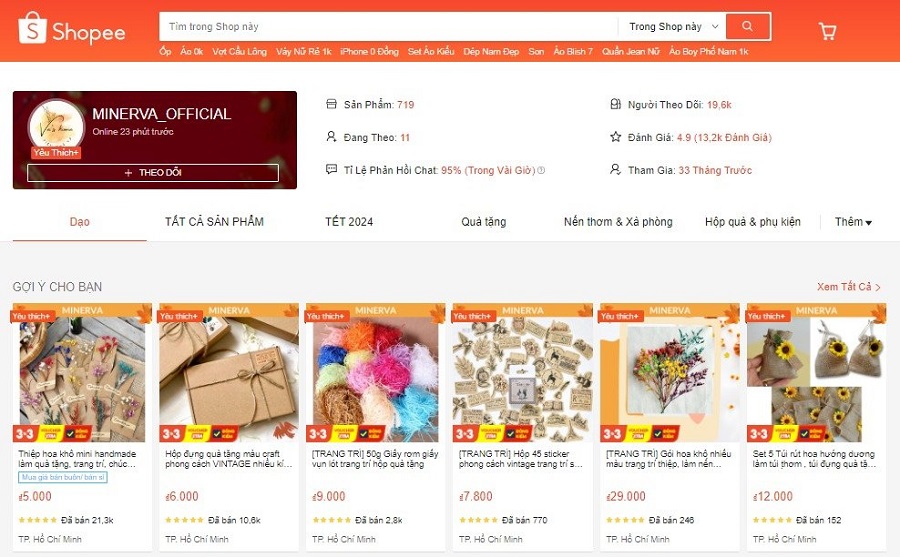This screenshot has height=557, width=900.
Task: Select the Nến thơm & Xà phòng tab
Action: 618,222
